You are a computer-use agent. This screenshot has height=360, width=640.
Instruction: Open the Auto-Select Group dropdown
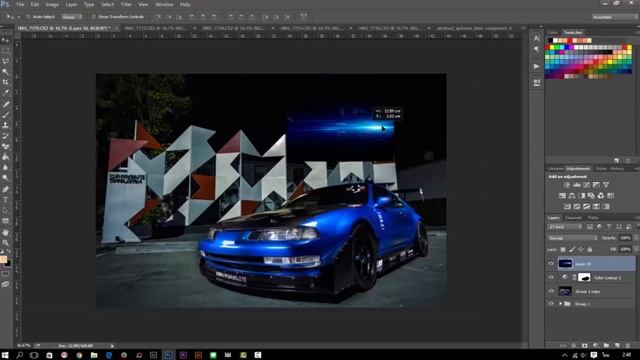[x=71, y=17]
